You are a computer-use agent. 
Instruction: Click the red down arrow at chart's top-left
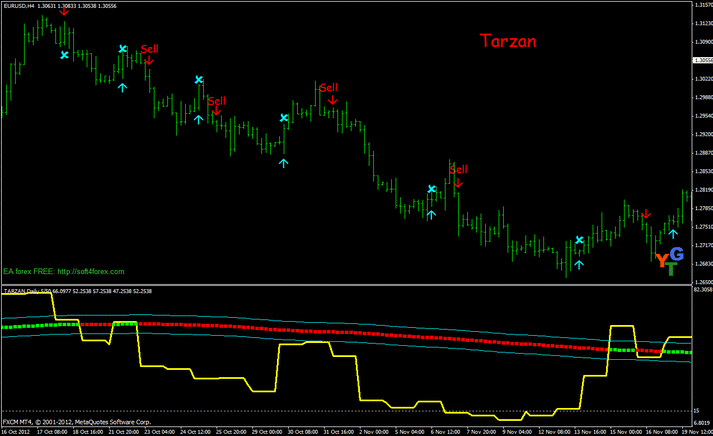click(x=65, y=12)
